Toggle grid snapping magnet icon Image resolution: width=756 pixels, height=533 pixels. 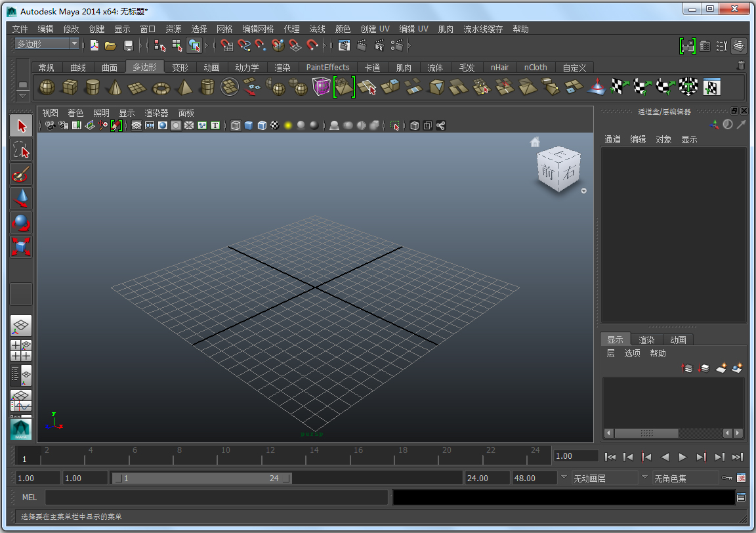(226, 45)
